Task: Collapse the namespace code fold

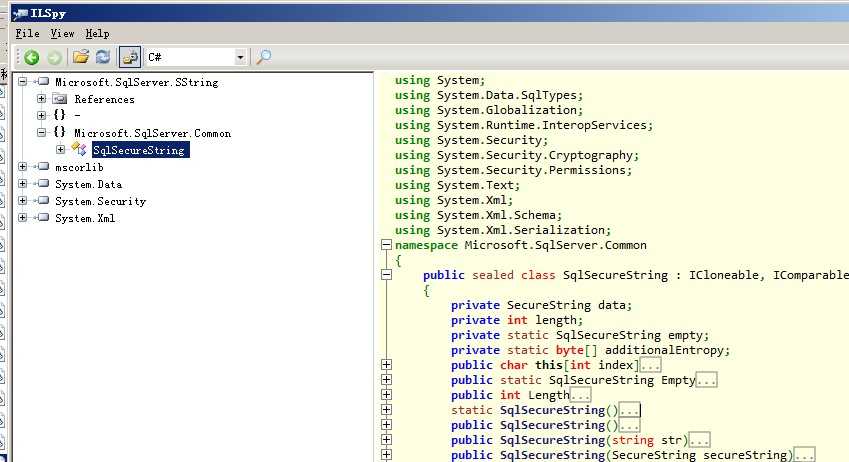Action: point(386,245)
